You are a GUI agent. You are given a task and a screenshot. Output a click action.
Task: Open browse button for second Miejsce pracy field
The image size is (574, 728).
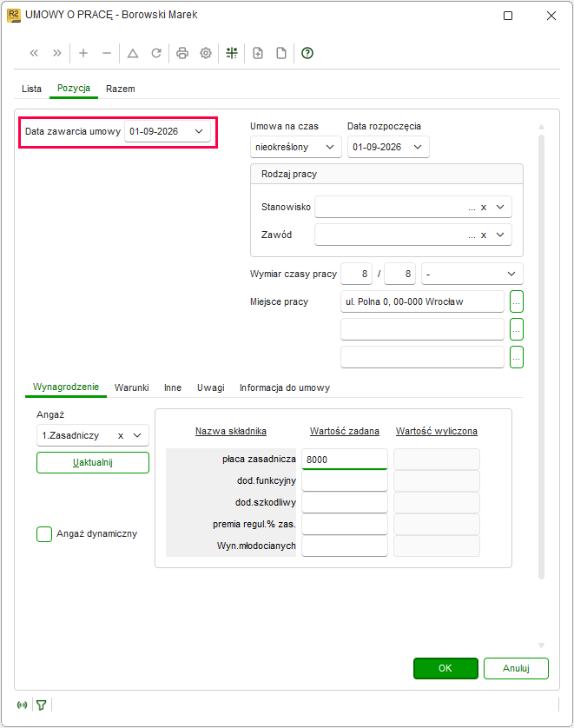point(517,329)
